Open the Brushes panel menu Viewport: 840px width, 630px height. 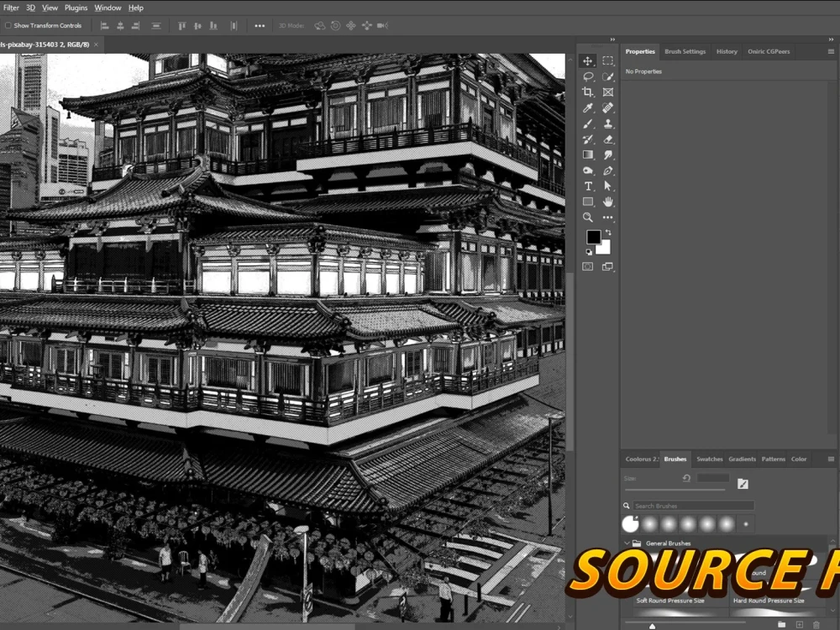[830, 459]
